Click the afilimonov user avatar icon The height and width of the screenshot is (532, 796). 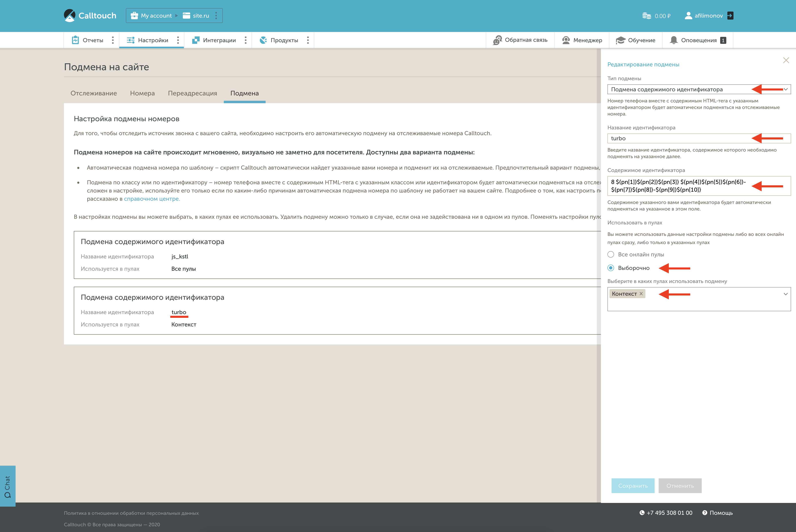(688, 16)
